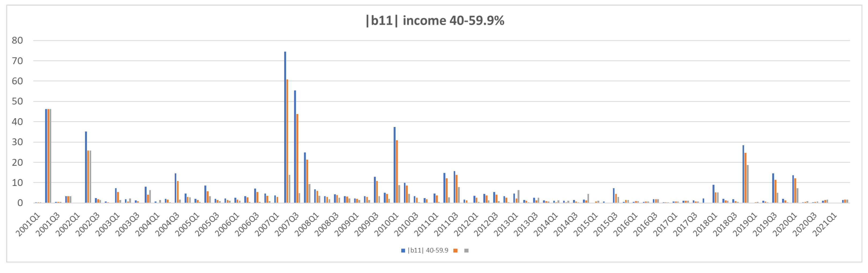868x273 pixels.
Task: Select the blue legend swatch for |b11| 40-59.9
Action: click(403, 250)
